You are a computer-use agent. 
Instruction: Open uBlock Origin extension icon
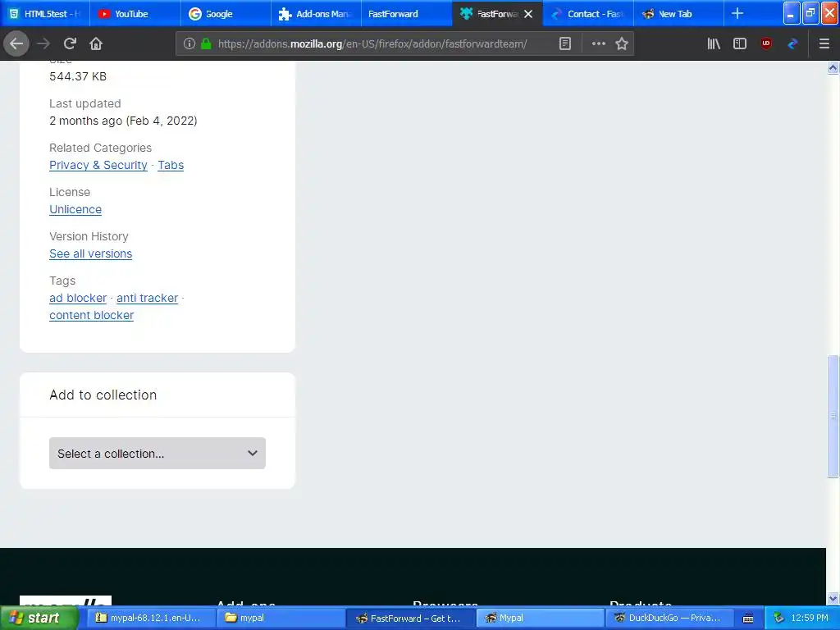766,44
